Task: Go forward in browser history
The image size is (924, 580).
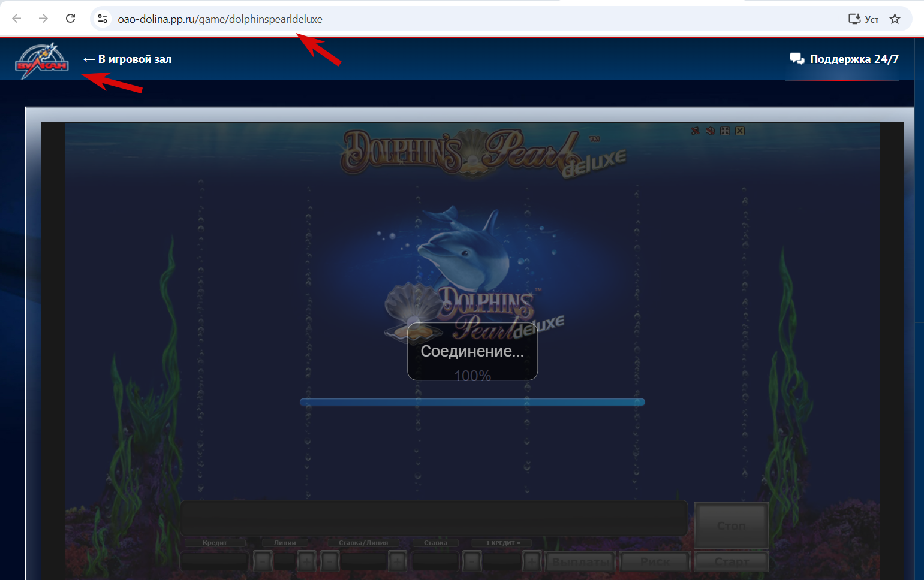Action: tap(43, 19)
